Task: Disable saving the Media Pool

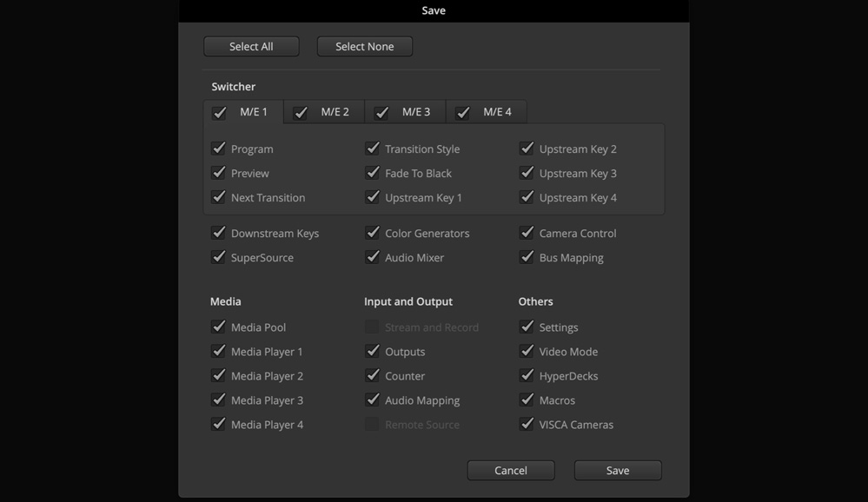Action: pyautogui.click(x=218, y=327)
